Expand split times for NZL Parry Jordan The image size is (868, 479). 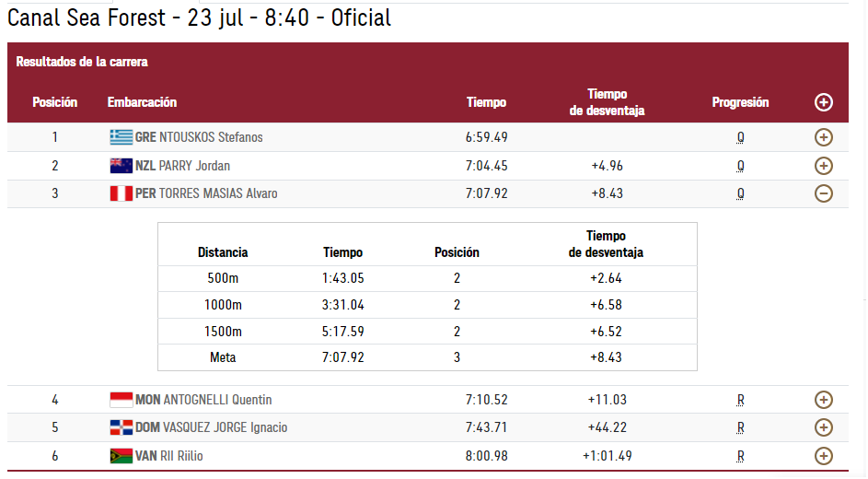click(823, 166)
